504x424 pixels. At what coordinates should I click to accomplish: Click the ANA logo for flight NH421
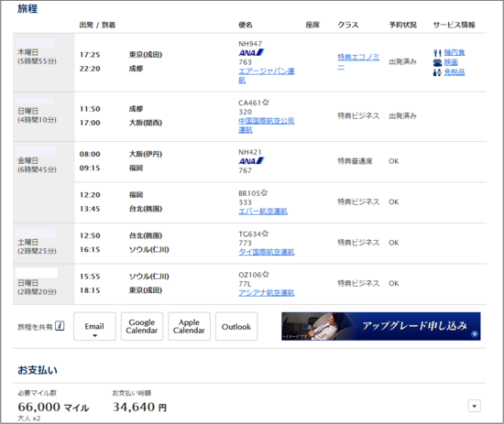[x=251, y=161]
